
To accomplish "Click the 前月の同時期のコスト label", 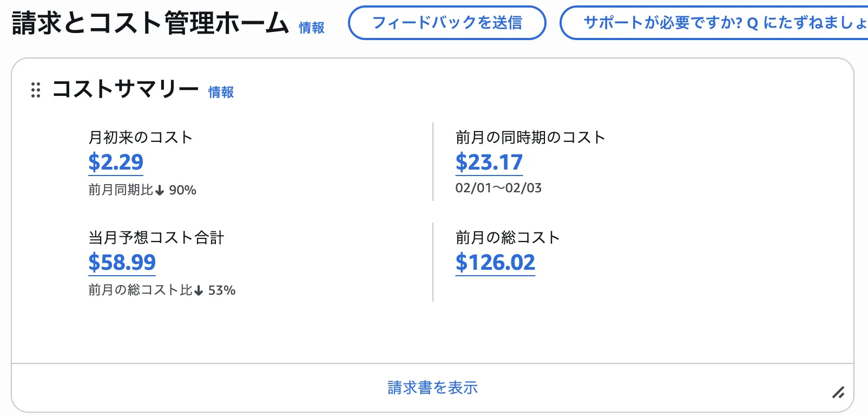I will coord(530,137).
